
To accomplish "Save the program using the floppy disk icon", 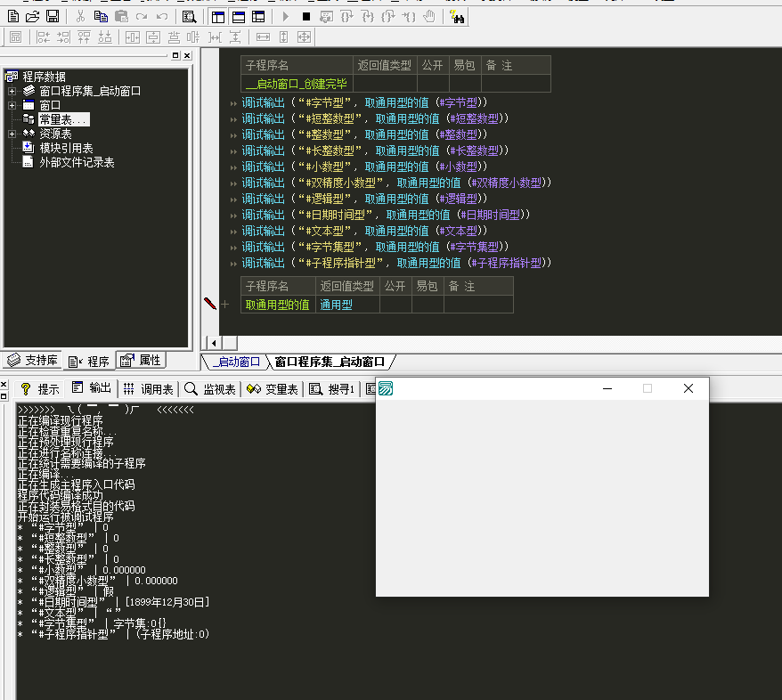I will tap(53, 17).
